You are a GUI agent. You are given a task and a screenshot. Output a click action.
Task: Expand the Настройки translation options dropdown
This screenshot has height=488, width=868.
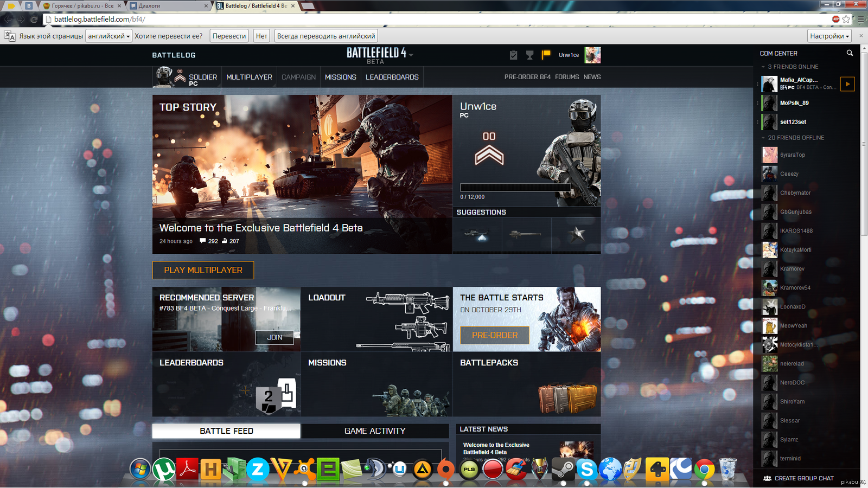(x=829, y=36)
